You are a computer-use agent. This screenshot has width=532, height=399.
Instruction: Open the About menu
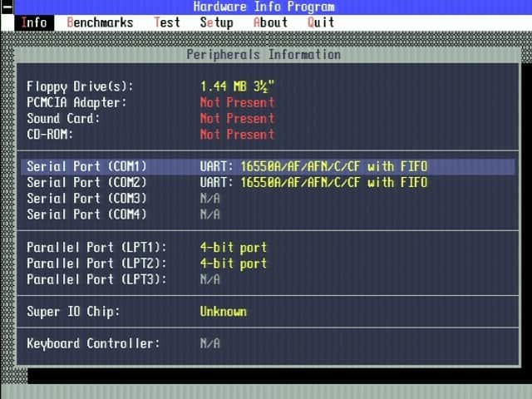(x=270, y=22)
